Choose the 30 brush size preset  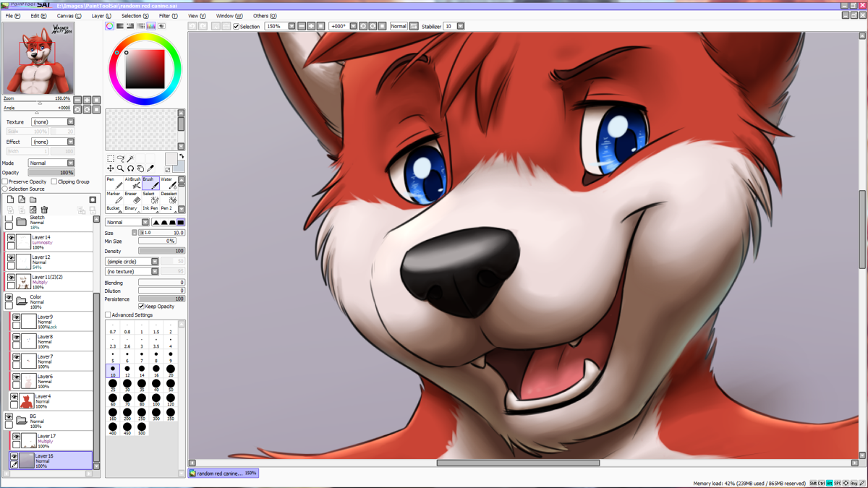127,385
